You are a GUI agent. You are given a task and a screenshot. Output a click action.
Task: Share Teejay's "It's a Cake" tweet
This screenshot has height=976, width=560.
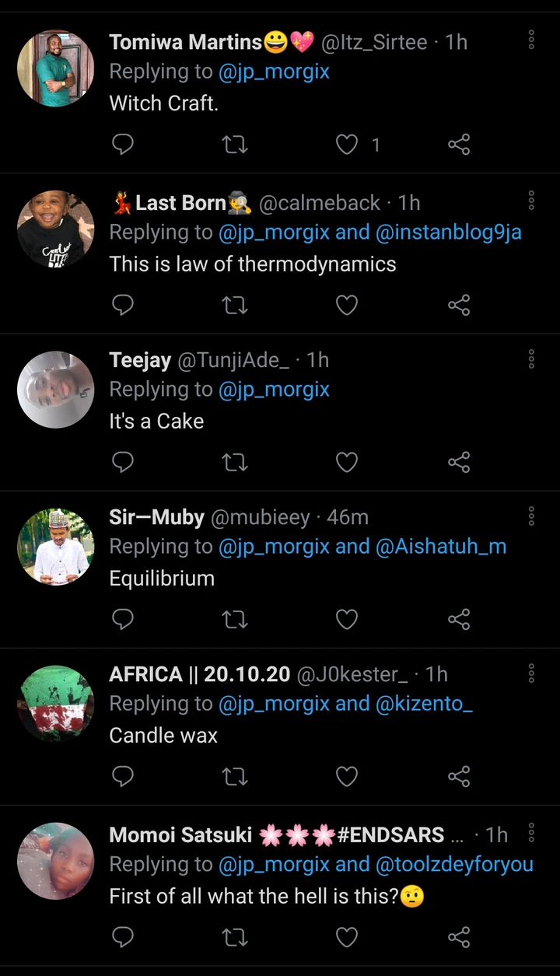click(x=459, y=463)
